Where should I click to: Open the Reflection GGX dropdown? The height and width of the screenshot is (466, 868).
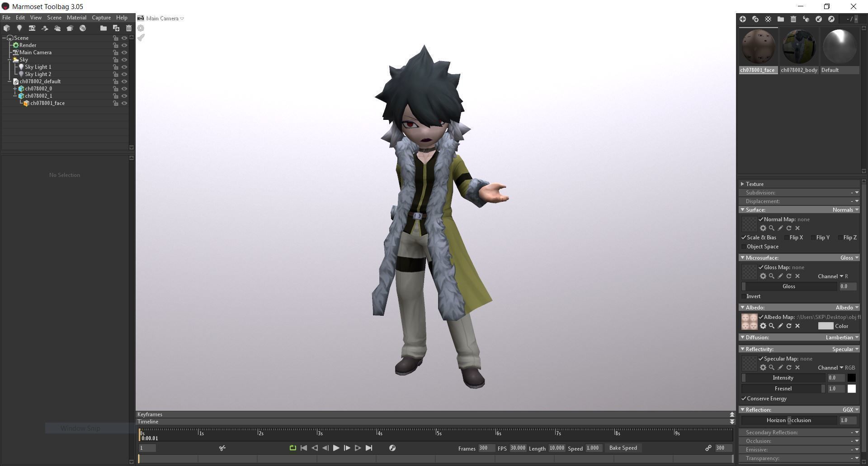pyautogui.click(x=850, y=410)
